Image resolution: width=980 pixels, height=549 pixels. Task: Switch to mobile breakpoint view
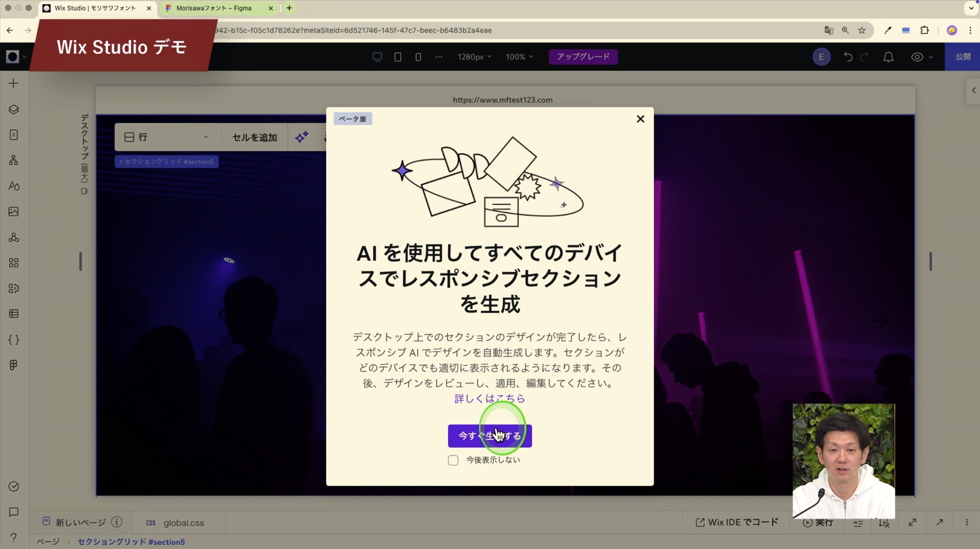[418, 57]
